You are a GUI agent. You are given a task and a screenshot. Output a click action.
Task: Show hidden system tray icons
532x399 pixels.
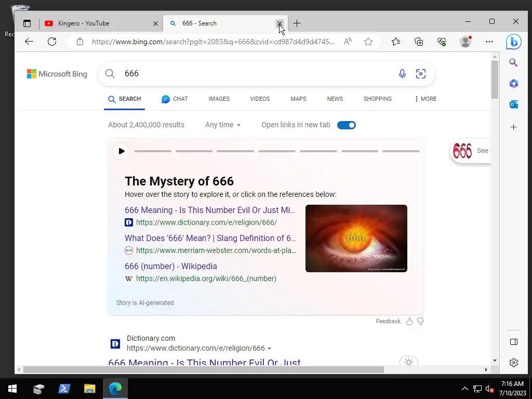click(465, 389)
